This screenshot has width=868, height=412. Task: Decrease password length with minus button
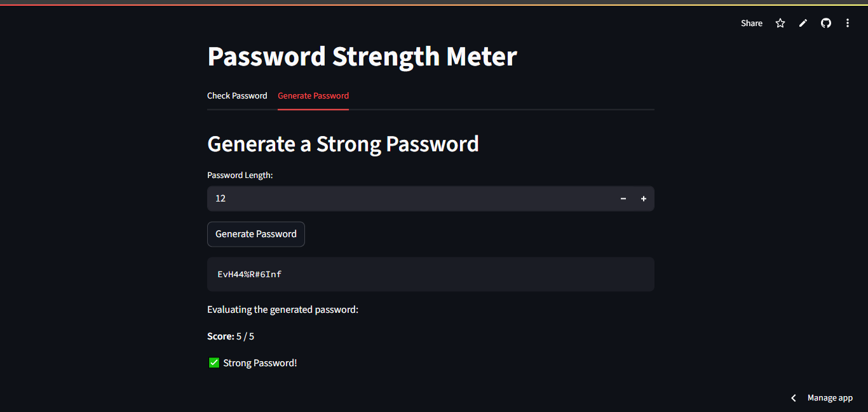click(x=623, y=199)
